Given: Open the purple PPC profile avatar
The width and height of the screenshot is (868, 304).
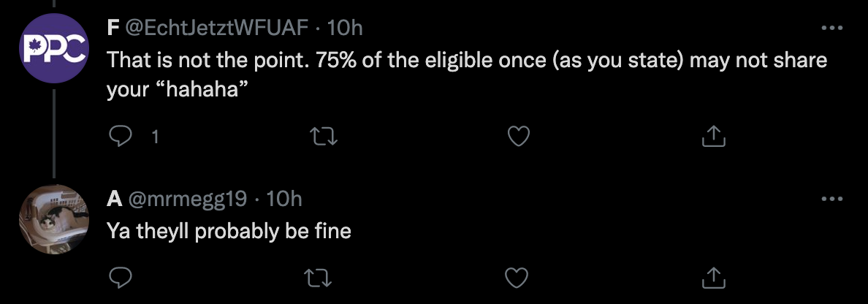Looking at the screenshot, I should pos(54,48).
